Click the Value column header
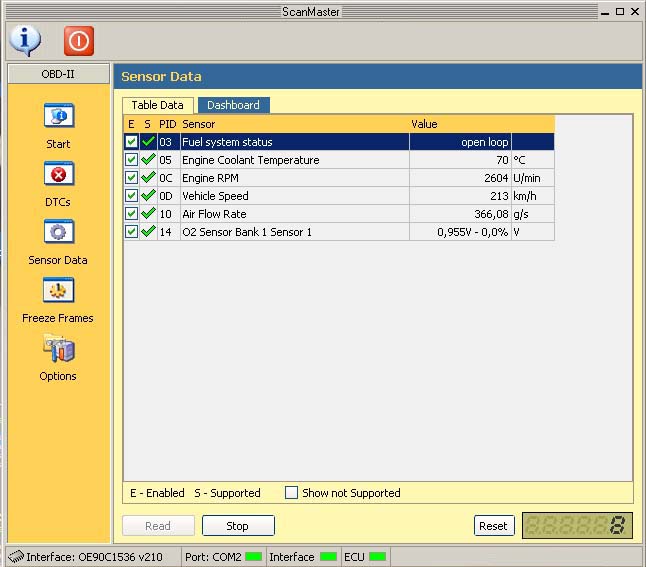The width and height of the screenshot is (646, 567). click(424, 124)
